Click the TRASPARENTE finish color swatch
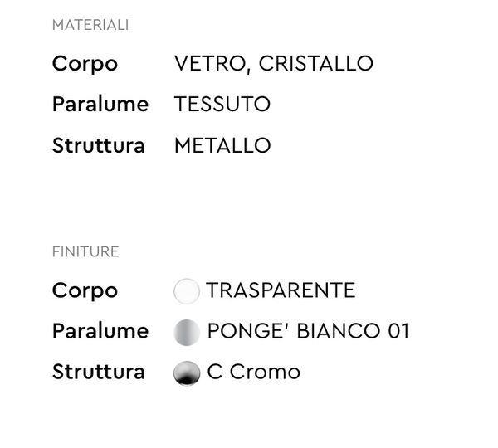 (x=187, y=291)
